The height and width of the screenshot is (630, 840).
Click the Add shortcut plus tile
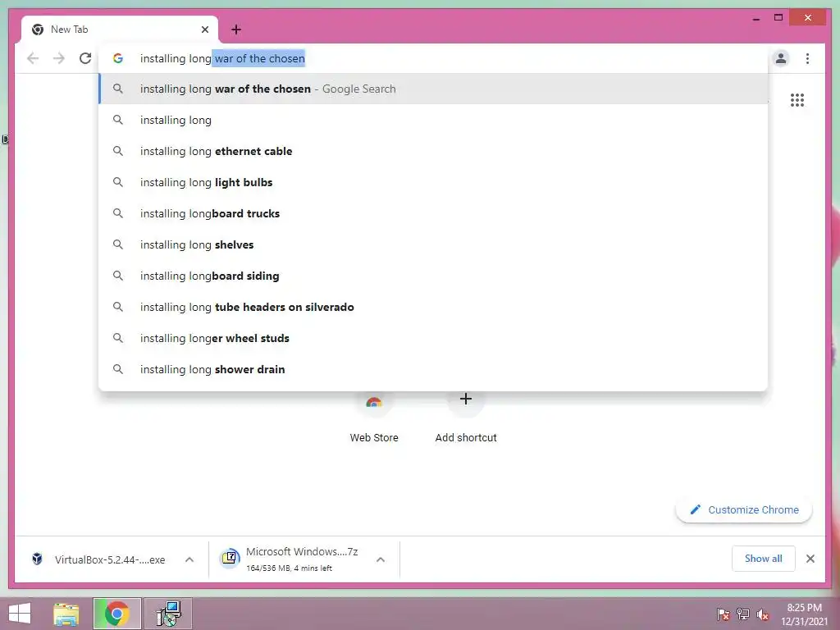(x=466, y=418)
